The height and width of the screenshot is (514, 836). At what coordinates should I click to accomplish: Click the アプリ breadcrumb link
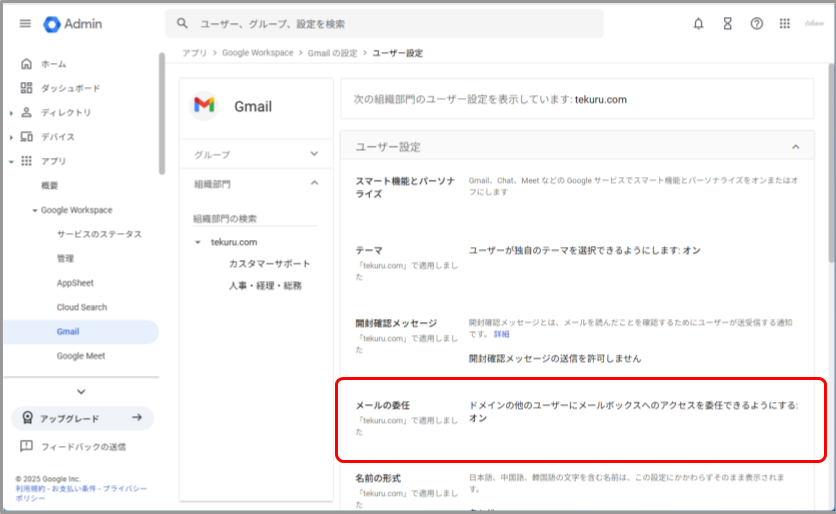[195, 53]
